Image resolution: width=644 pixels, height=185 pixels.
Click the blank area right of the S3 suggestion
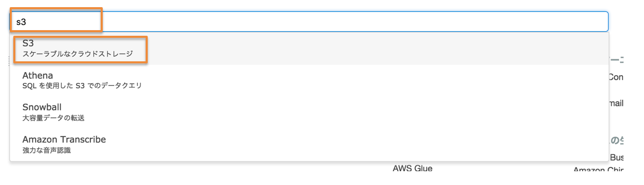pyautogui.click(x=378, y=49)
